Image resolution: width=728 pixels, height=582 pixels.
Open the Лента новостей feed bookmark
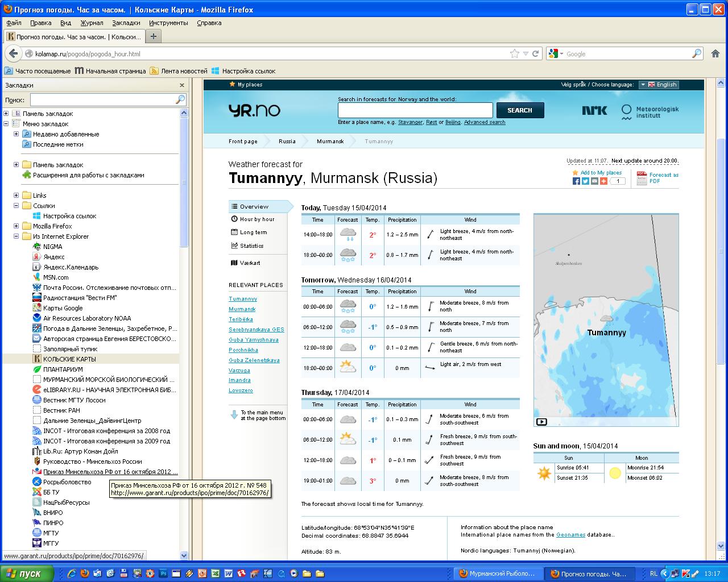click(179, 71)
